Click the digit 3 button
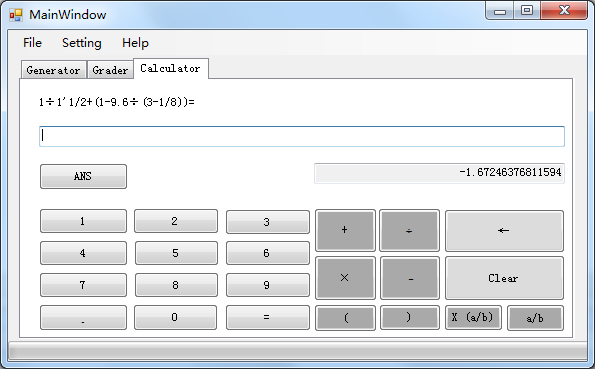This screenshot has height=369, width=595. pyautogui.click(x=268, y=222)
